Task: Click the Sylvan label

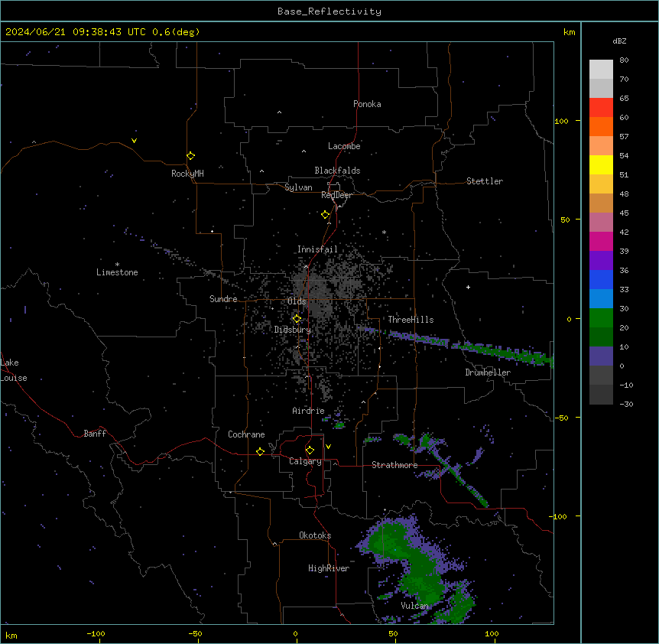Action: click(x=298, y=187)
